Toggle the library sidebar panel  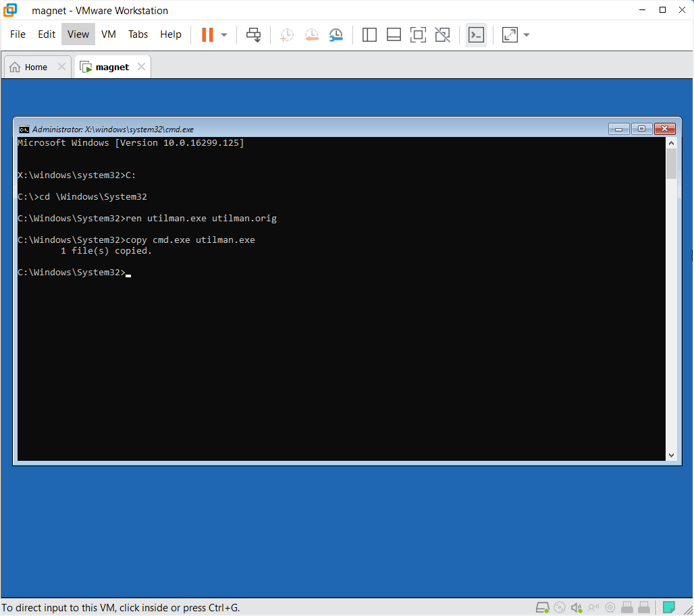pyautogui.click(x=369, y=34)
